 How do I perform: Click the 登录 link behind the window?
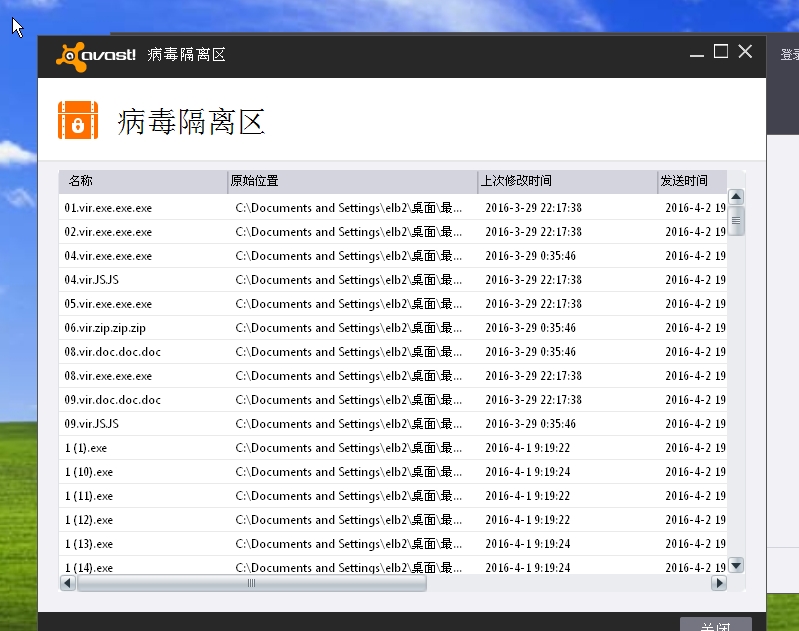click(x=789, y=55)
